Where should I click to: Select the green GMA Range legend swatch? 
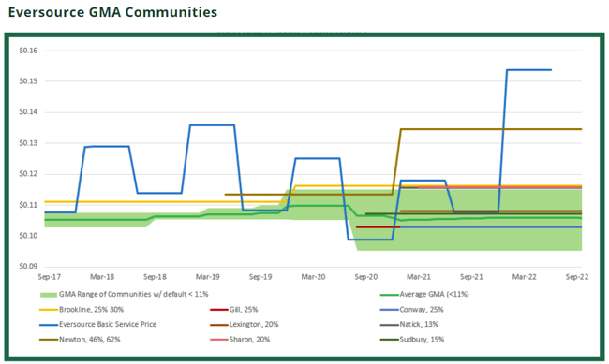coord(49,295)
